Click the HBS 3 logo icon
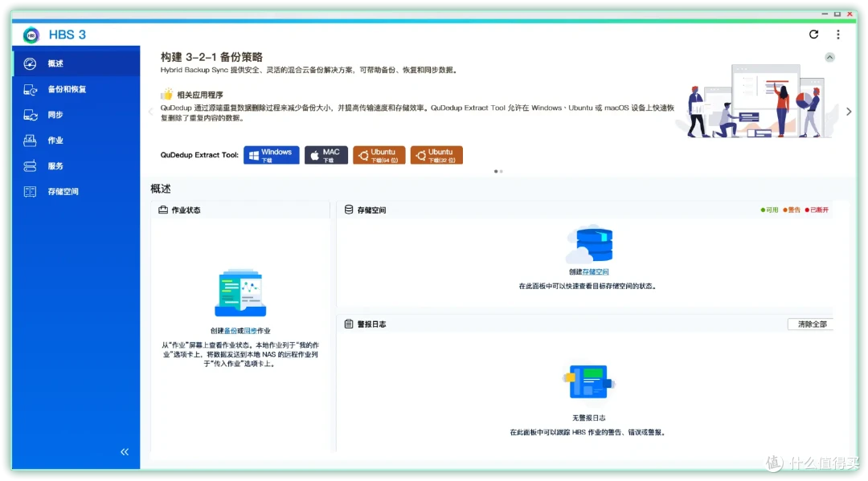Screen dimensions: 868x481 [x=31, y=35]
